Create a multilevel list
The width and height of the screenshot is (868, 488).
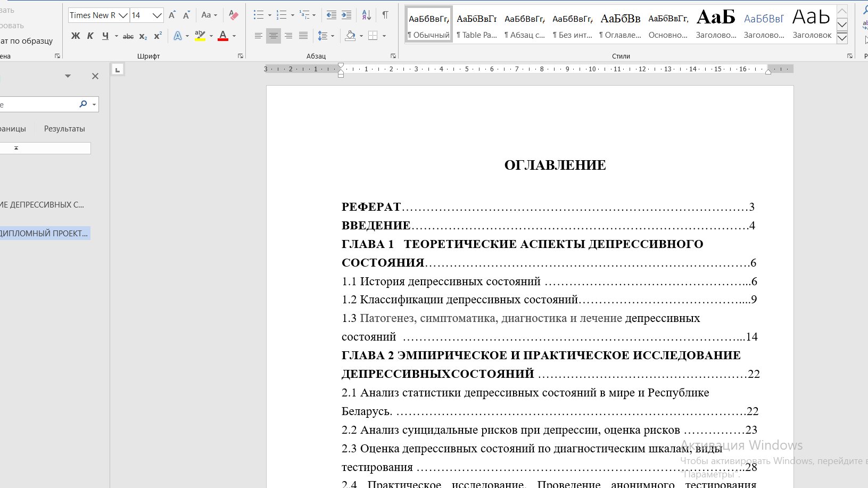click(304, 15)
